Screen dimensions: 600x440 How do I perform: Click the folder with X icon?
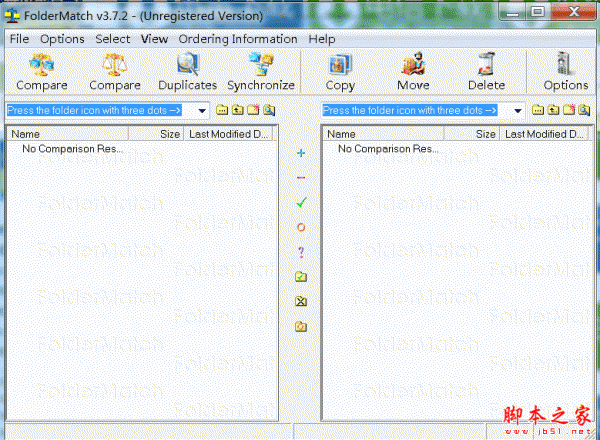click(301, 301)
